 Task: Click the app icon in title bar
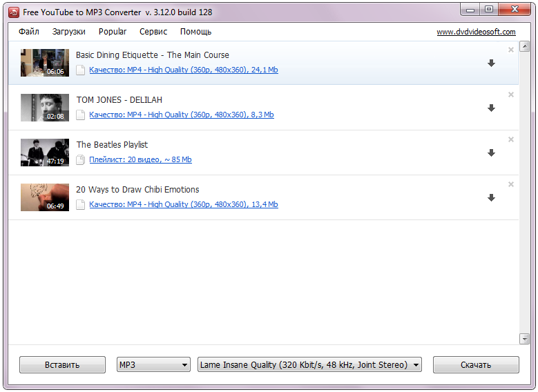14,12
